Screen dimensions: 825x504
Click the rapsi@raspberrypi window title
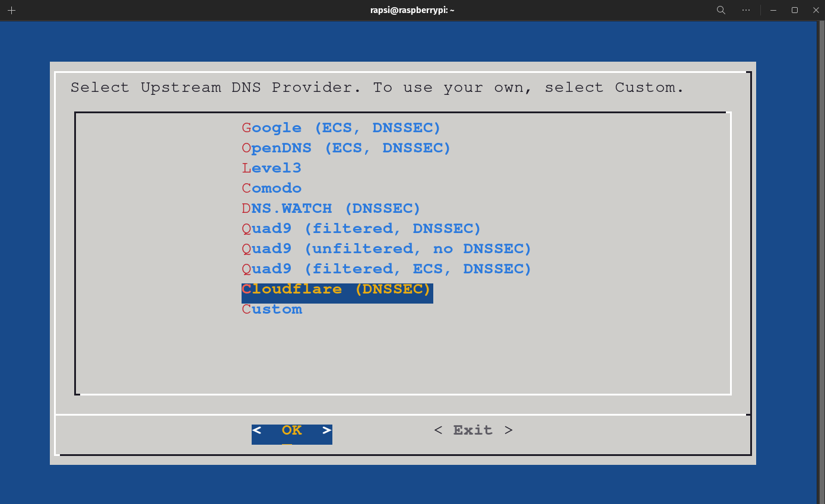click(412, 10)
